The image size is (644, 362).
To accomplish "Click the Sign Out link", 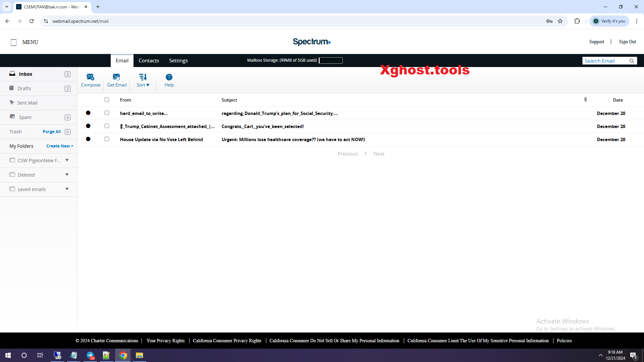I will [x=627, y=42].
